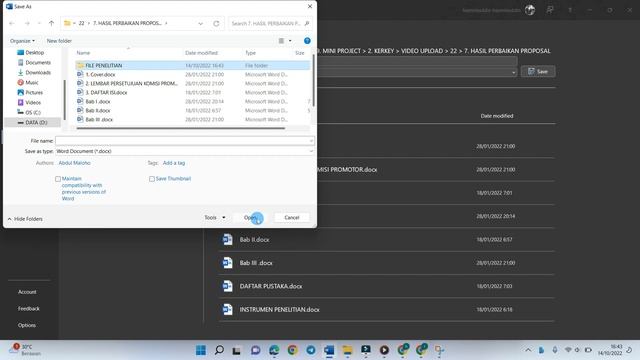
Task: Click Add a tag link
Action: click(174, 163)
